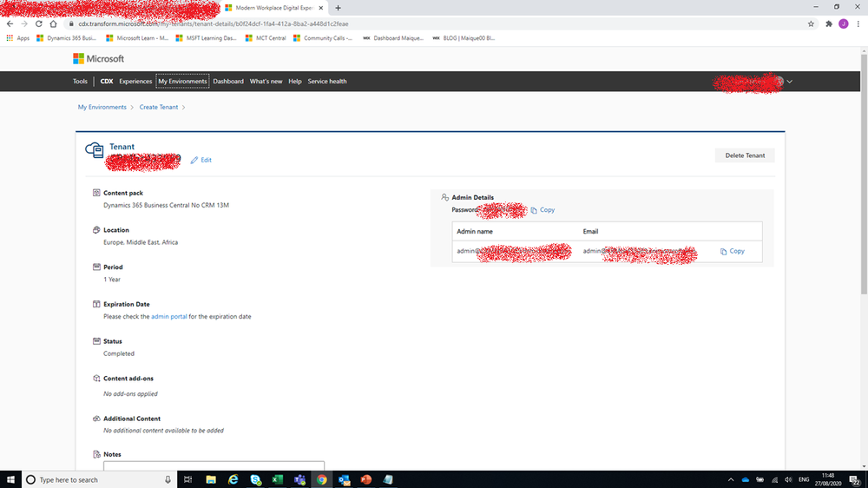Click the Chrome icon in the taskbar

click(x=322, y=479)
